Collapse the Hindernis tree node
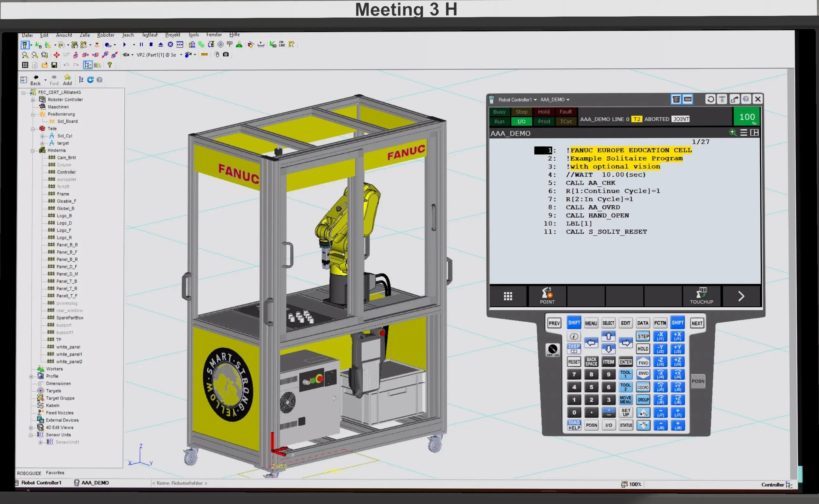This screenshot has height=504, width=819. point(33,151)
